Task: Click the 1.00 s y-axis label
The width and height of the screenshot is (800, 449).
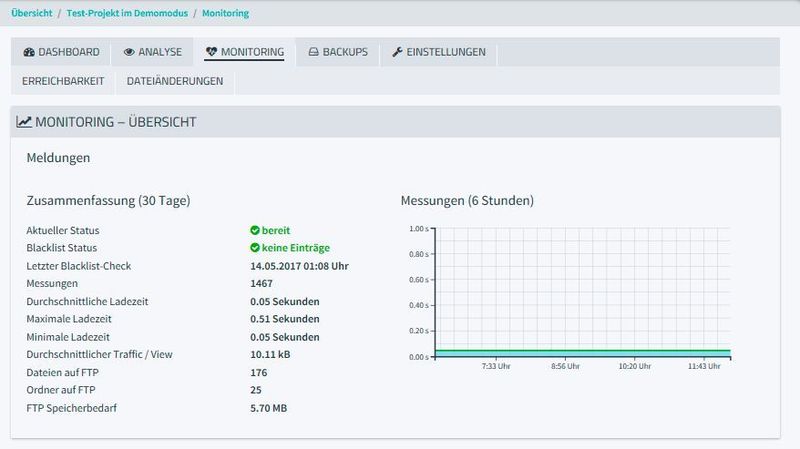Action: coord(419,229)
